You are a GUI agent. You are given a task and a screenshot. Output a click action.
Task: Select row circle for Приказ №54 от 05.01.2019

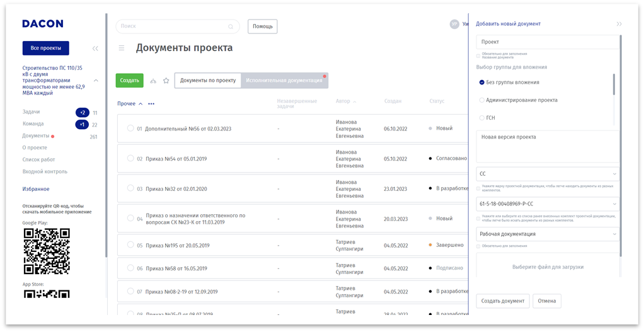(130, 158)
